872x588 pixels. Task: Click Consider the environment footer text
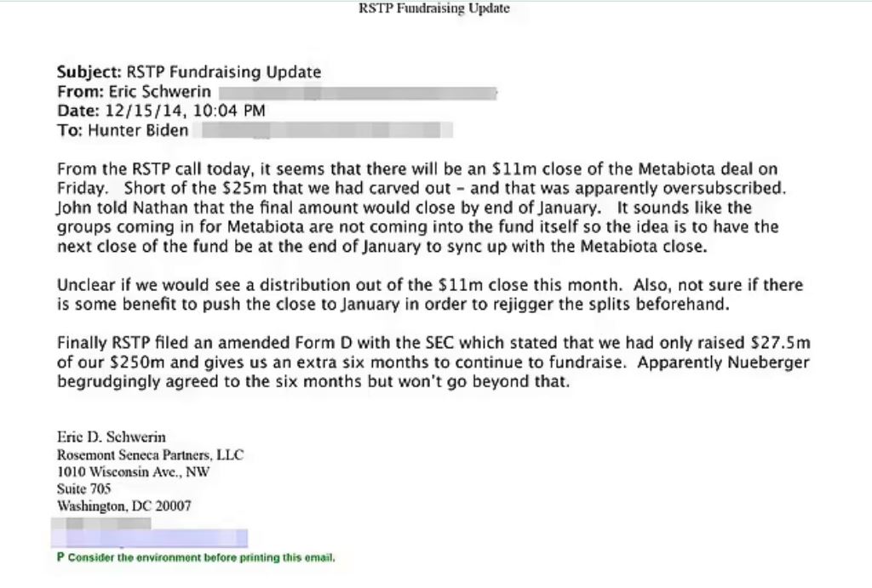click(x=201, y=558)
